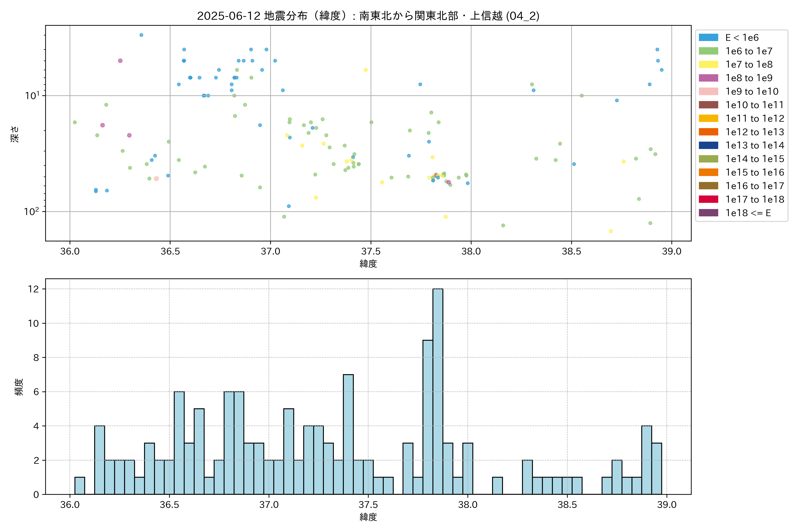
Task: Click the blue 'E < 1e6' legend swatch
Action: [x=708, y=38]
